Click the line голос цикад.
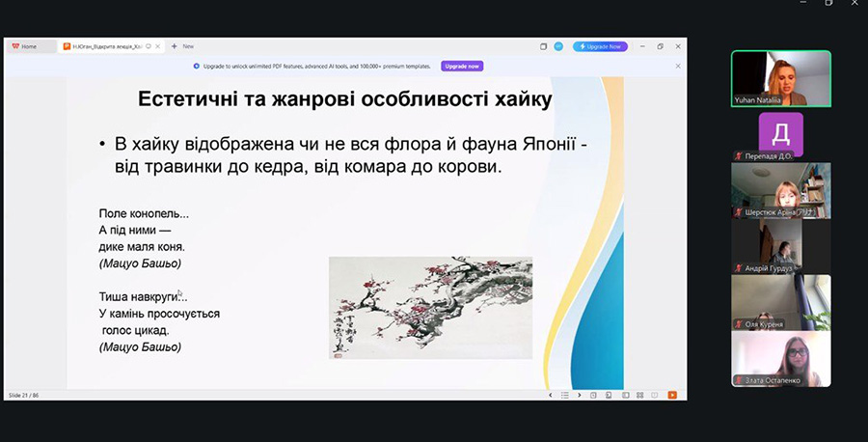Viewport: 868px width, 442px height. (136, 331)
